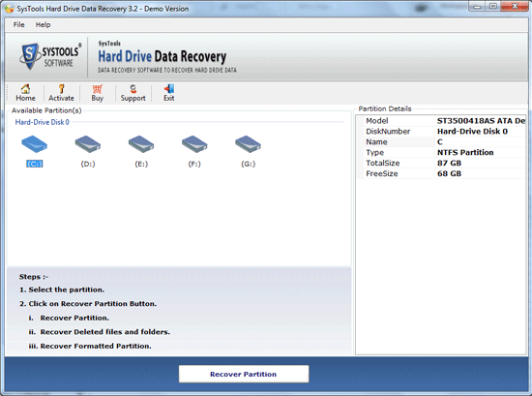The height and width of the screenshot is (396, 532).
Task: Select the D: drive partition icon
Action: click(88, 144)
